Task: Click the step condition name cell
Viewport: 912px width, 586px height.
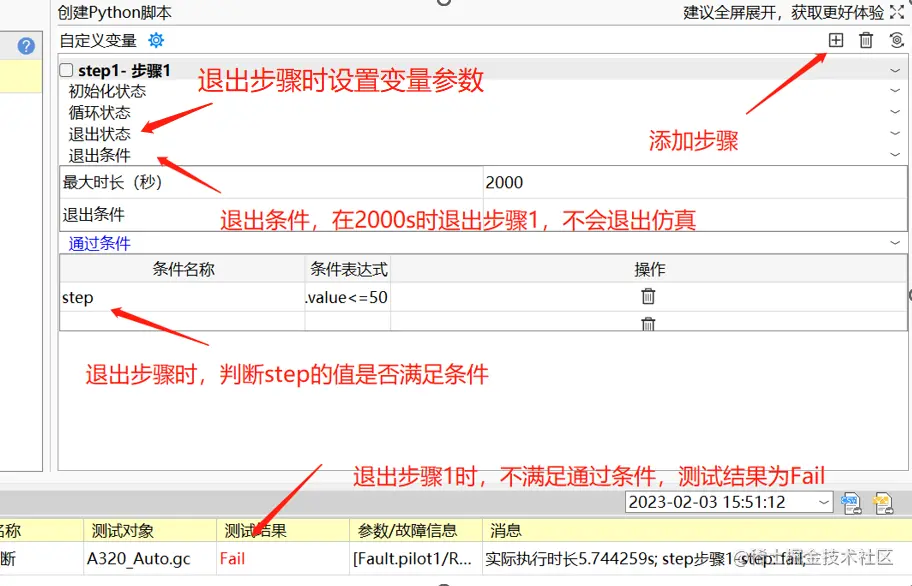Action: [182, 297]
